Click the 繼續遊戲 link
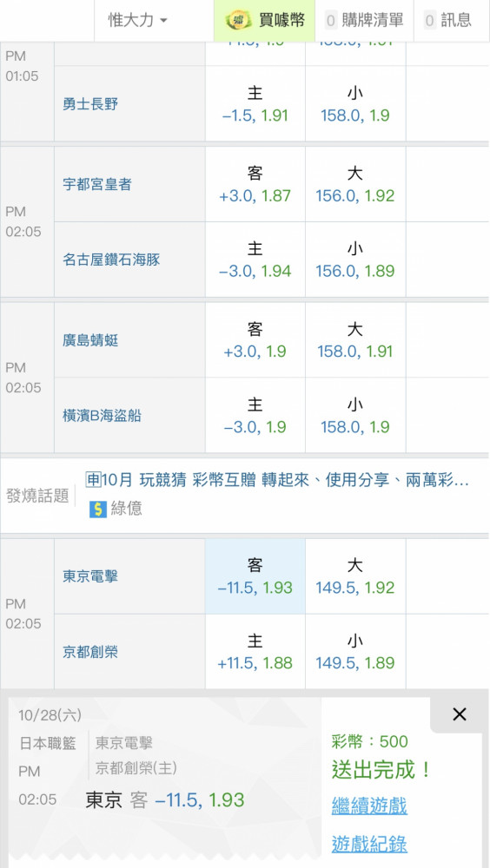The width and height of the screenshot is (490, 868). [x=369, y=806]
